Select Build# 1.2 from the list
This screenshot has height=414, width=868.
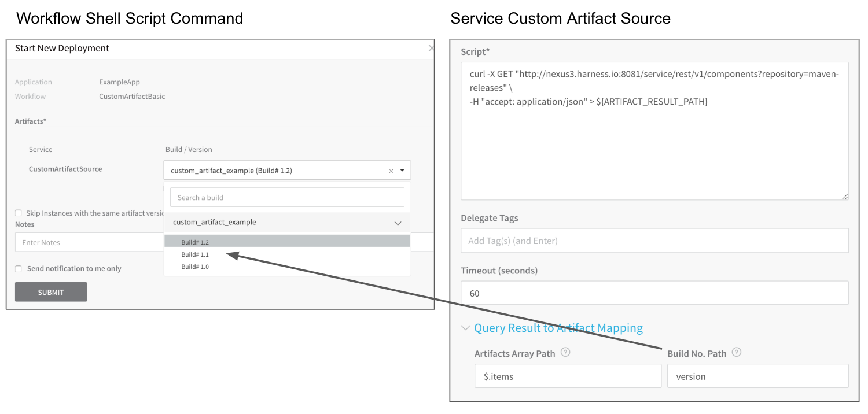tap(287, 241)
